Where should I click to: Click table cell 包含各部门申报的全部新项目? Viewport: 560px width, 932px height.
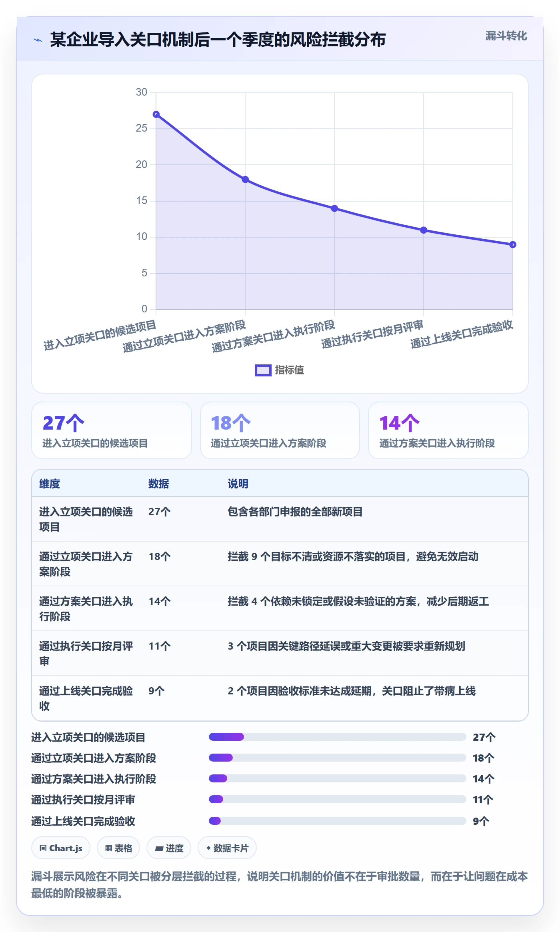295,512
